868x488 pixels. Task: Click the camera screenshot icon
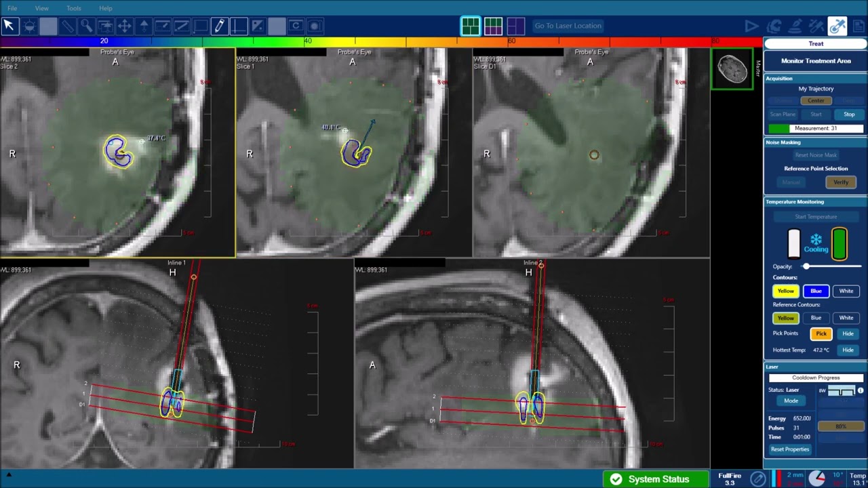[x=314, y=26]
